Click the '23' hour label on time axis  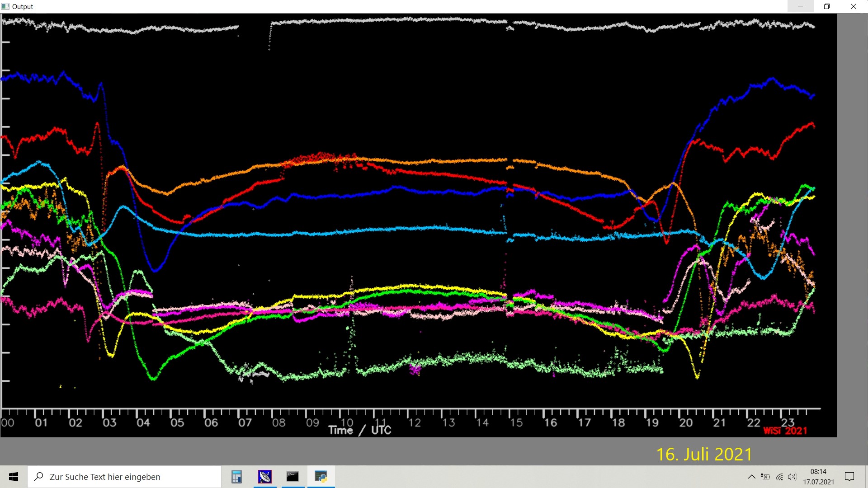(x=788, y=422)
